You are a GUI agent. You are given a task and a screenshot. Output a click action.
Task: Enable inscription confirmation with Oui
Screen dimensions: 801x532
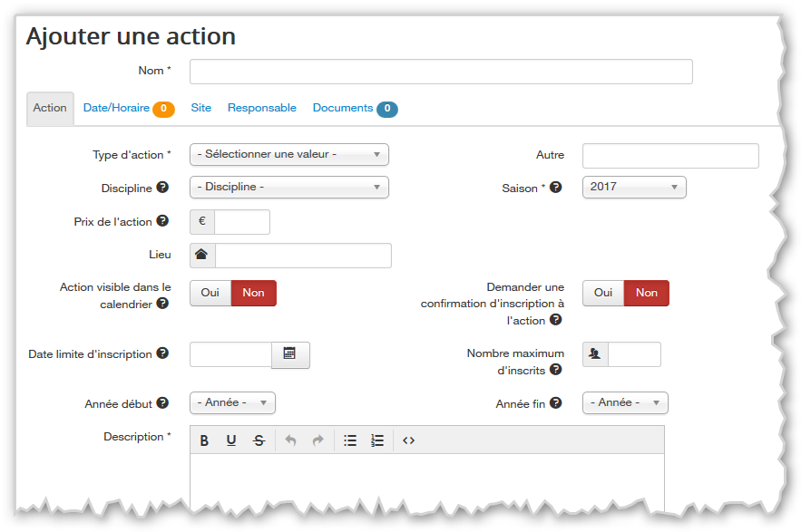(x=603, y=293)
